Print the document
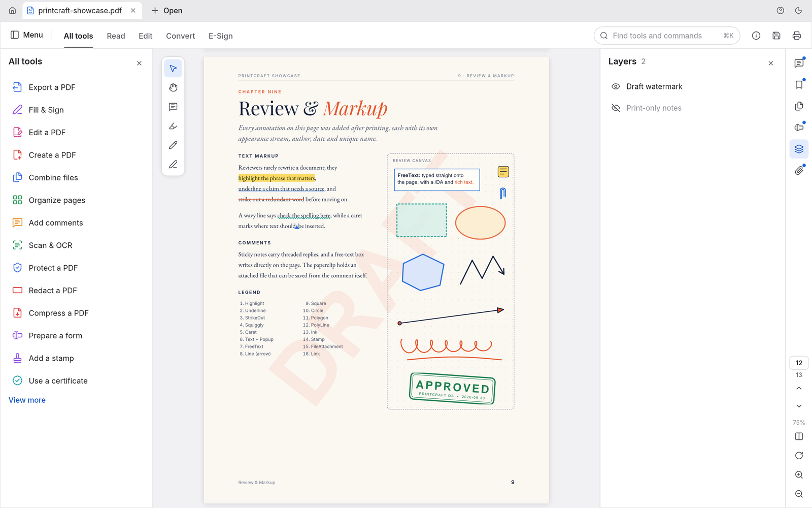812x508 pixels. point(797,36)
